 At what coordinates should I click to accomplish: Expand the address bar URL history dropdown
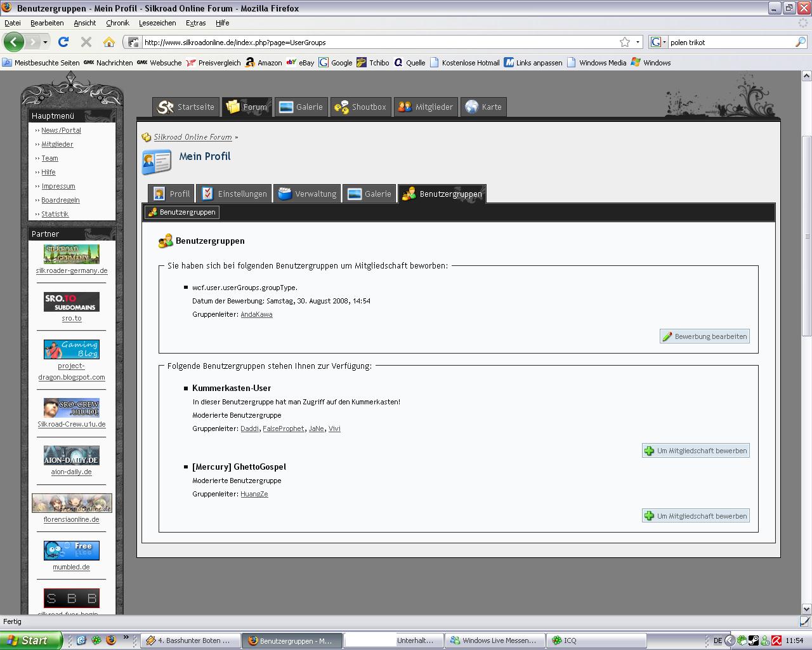click(x=638, y=43)
